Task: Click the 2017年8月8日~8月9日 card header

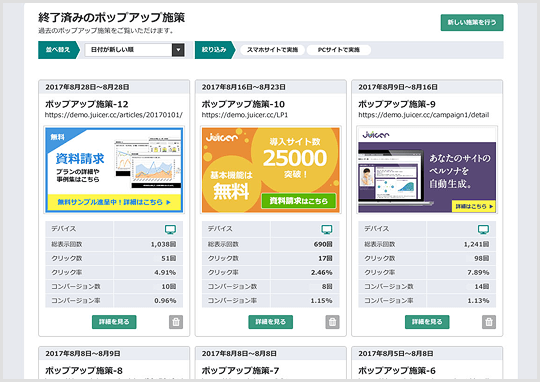Action: tap(114, 353)
